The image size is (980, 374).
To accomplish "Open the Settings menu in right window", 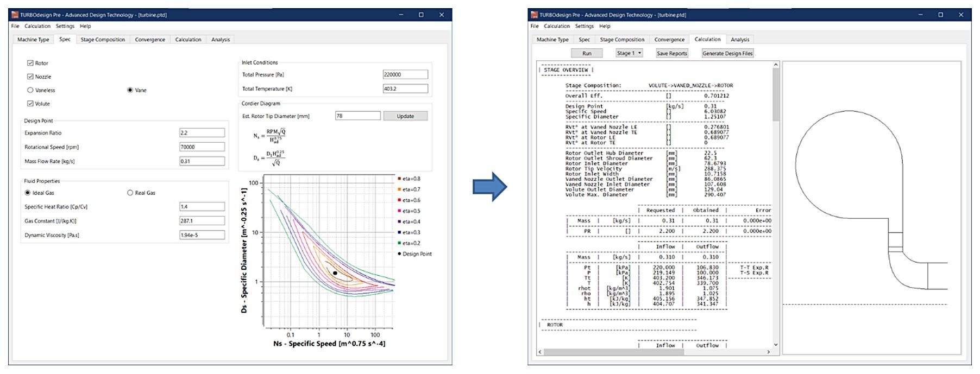I will [x=585, y=26].
